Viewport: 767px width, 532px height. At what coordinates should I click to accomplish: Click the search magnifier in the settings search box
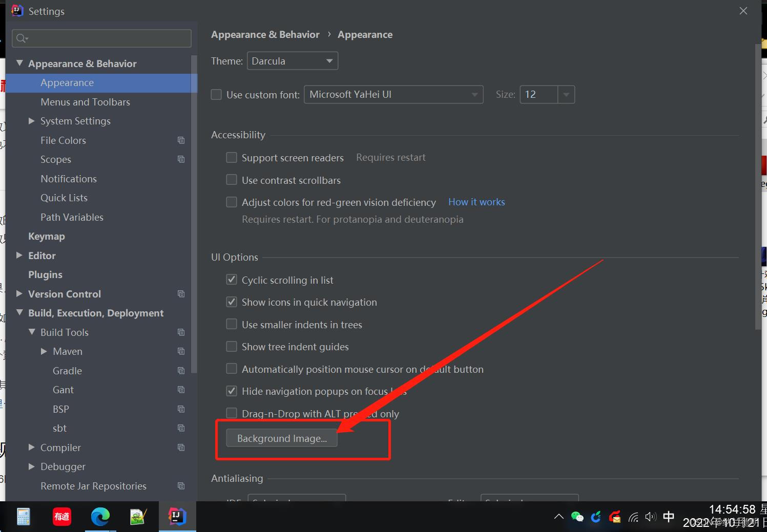[21, 38]
